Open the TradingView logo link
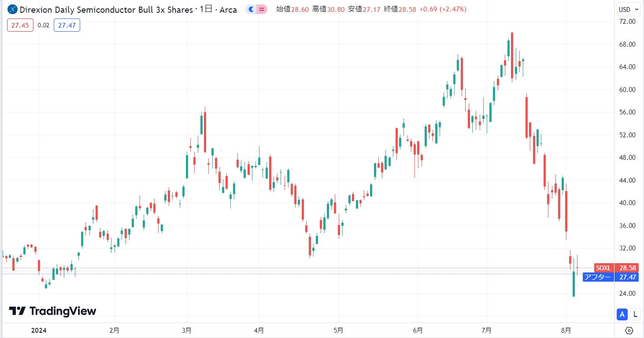 coord(52,311)
